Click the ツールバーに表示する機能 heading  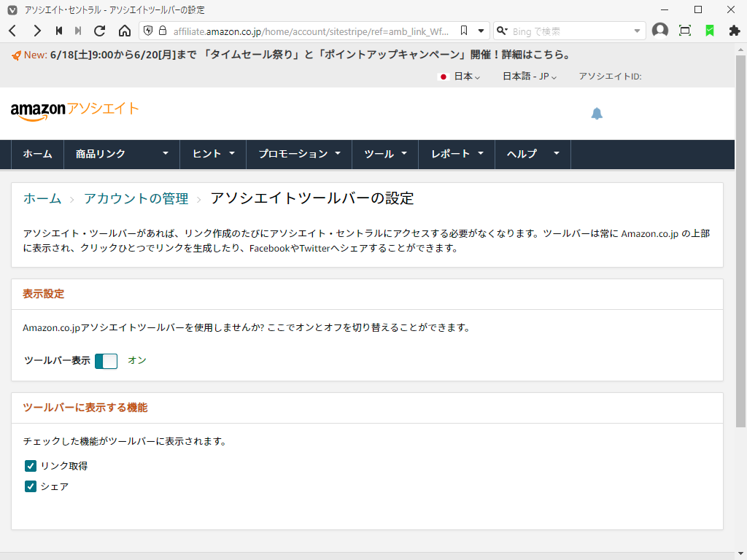(85, 408)
